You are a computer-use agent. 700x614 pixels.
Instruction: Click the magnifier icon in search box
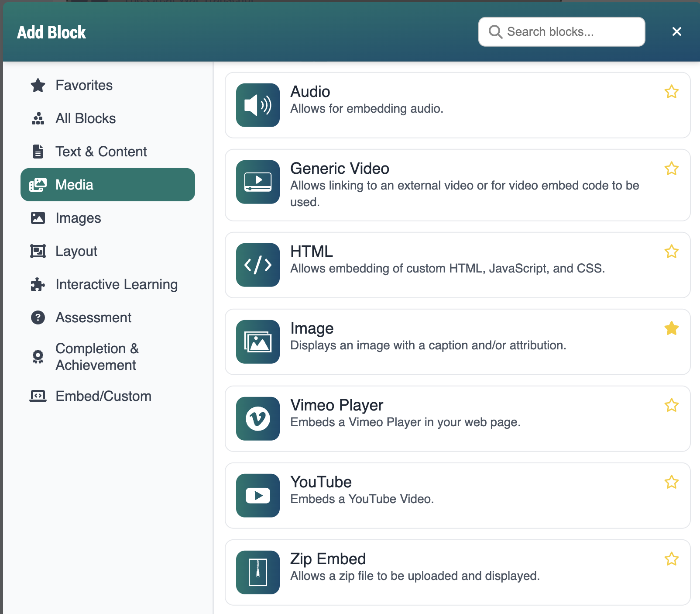click(x=495, y=32)
